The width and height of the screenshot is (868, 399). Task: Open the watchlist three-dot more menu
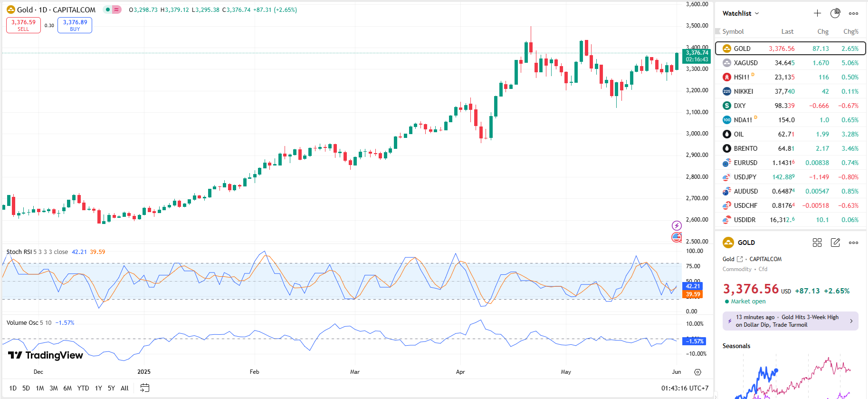854,13
